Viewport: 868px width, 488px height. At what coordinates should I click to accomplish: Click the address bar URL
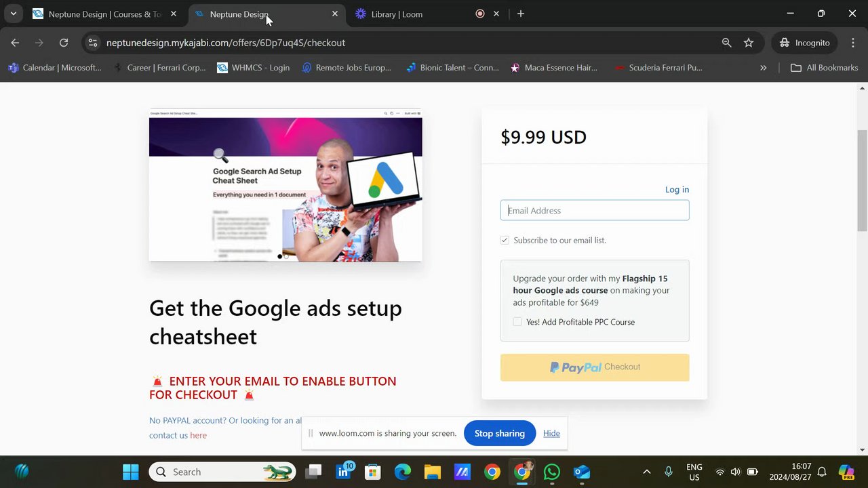226,43
